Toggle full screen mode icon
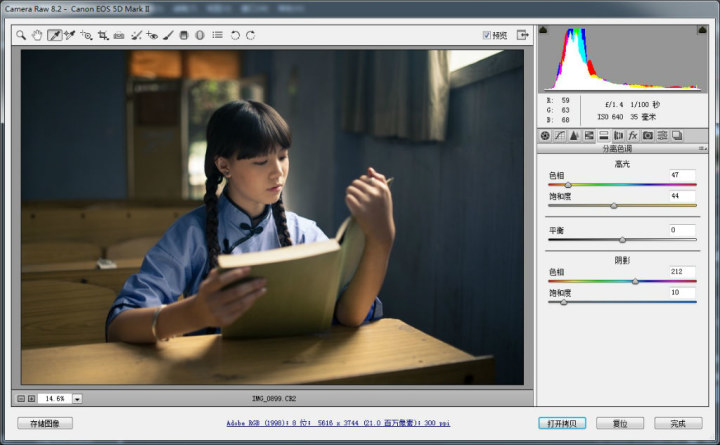720x445 pixels. [x=523, y=35]
